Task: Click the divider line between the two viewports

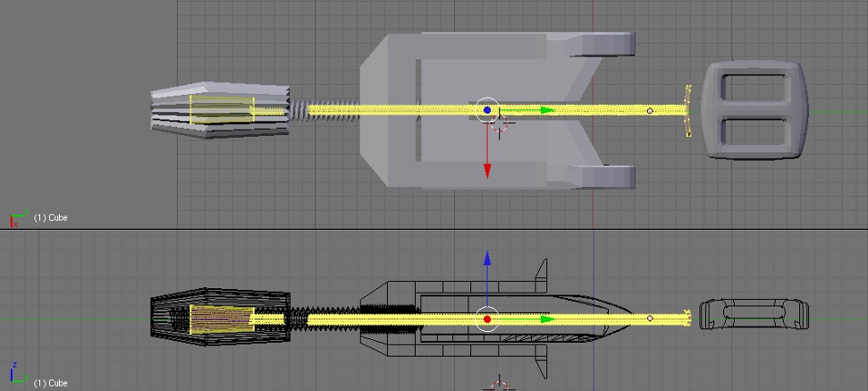Action: 434,229
